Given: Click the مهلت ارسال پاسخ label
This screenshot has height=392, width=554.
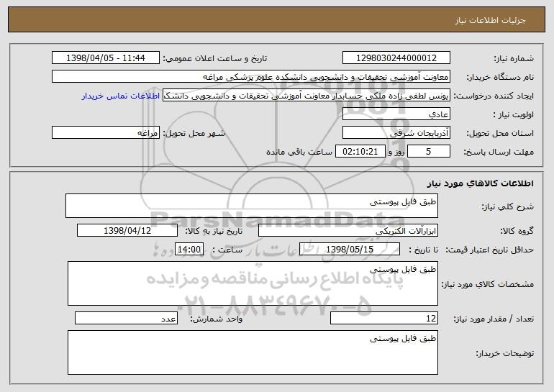Looking at the screenshot, I should [499, 152].
